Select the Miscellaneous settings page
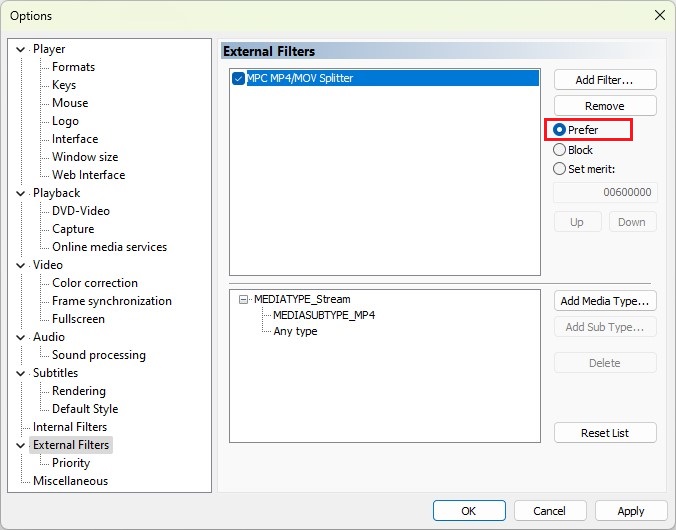Image resolution: width=676 pixels, height=530 pixels. (x=70, y=481)
